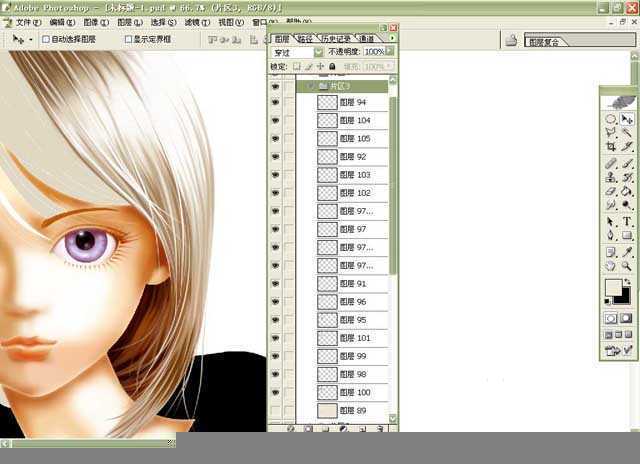Select the Crop tool
This screenshot has width=640, height=464.
point(611,146)
